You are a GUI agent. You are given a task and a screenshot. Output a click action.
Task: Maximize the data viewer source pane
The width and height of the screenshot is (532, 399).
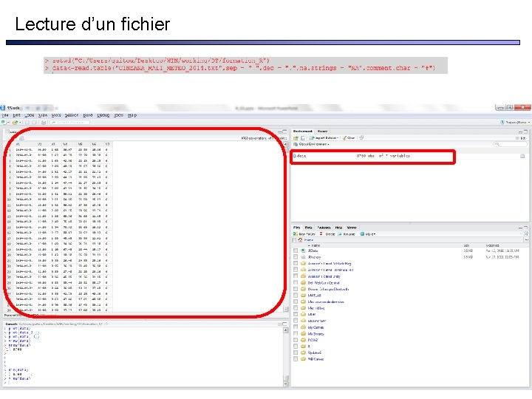284,132
